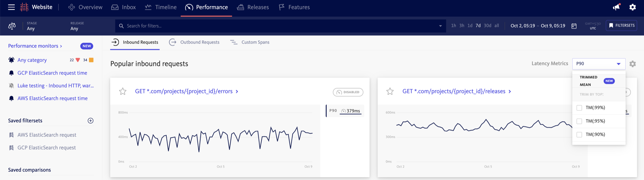The width and height of the screenshot is (644, 180).
Task: Click the DISABLED monitor badge on errors card
Action: coord(348,92)
